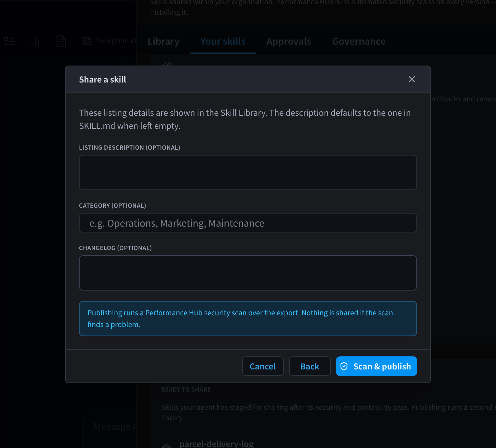
Task: Click the wand-pencil icon peeking above the dialog
Action: pyautogui.click(x=166, y=64)
